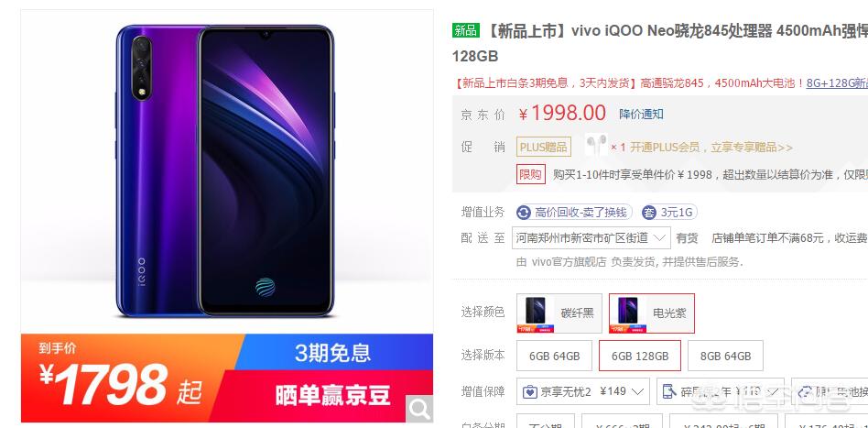Click the 8G+128G underlined promo link
Viewport: 868px width, 428px height.
pos(837,83)
